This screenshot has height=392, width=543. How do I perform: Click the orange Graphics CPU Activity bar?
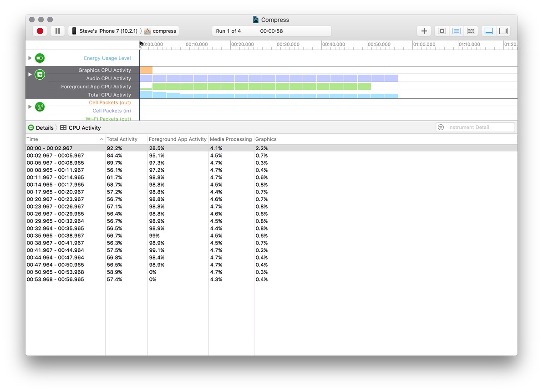tap(146, 70)
